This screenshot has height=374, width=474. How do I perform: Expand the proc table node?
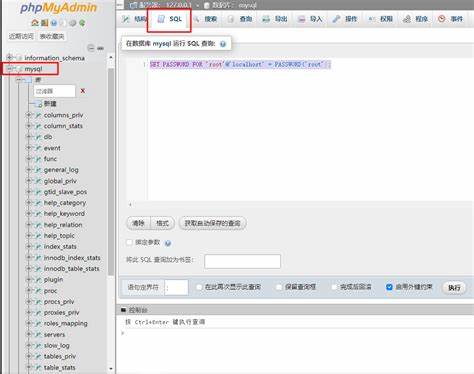(29, 291)
